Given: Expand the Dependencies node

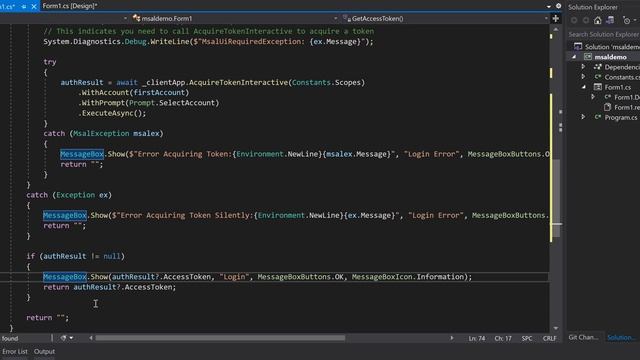Looking at the screenshot, I should click(583, 67).
